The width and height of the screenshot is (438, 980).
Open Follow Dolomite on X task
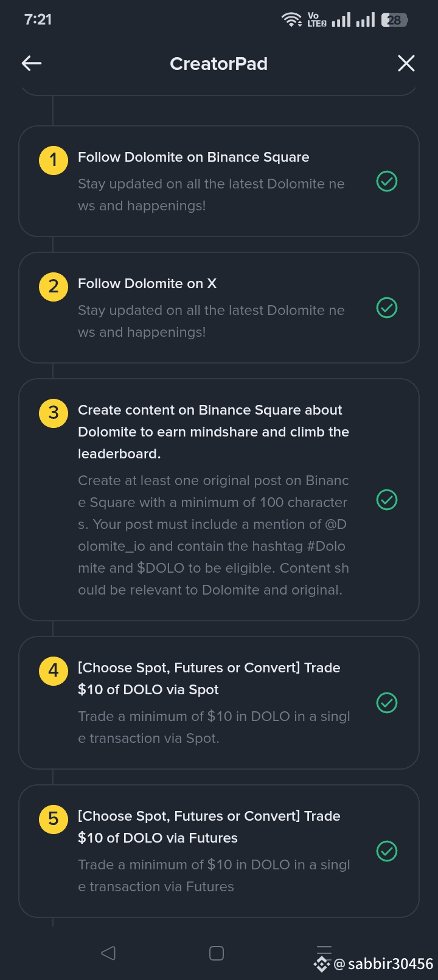[147, 284]
